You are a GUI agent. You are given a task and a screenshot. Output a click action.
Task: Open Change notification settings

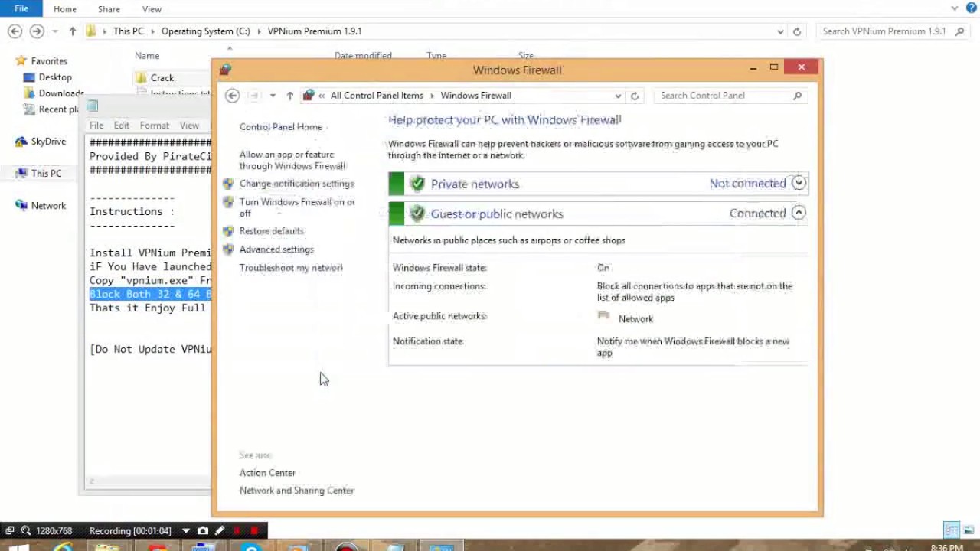pos(296,184)
